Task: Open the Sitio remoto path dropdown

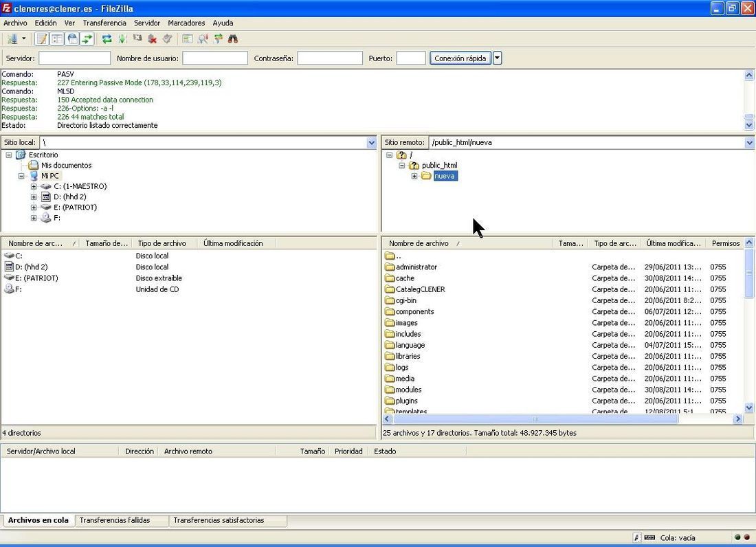Action: click(749, 143)
